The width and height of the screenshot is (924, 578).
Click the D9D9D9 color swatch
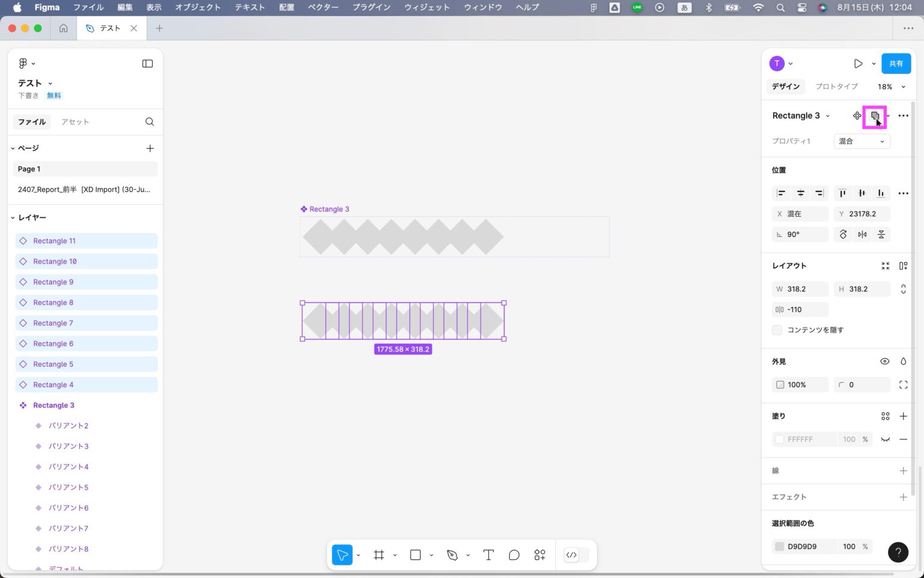780,546
